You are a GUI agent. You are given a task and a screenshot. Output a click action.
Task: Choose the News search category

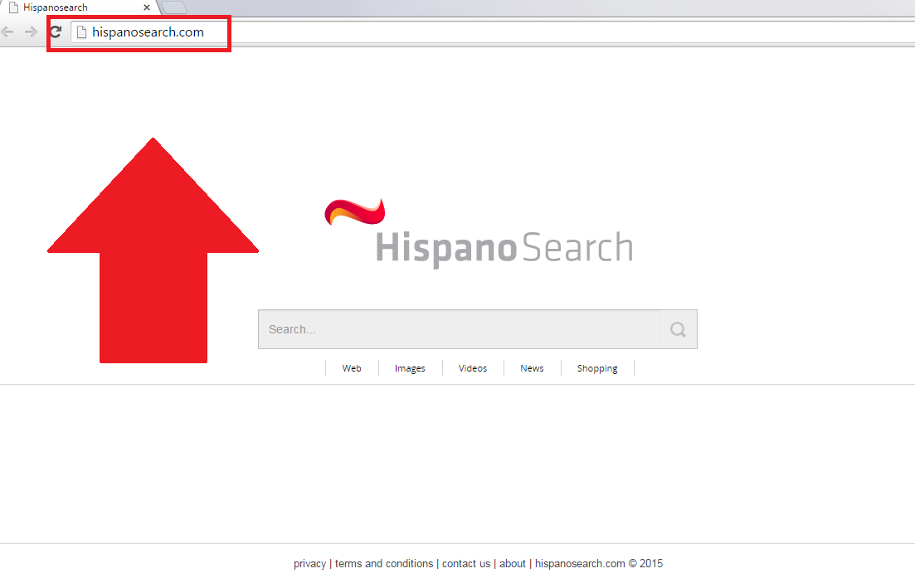pos(532,368)
